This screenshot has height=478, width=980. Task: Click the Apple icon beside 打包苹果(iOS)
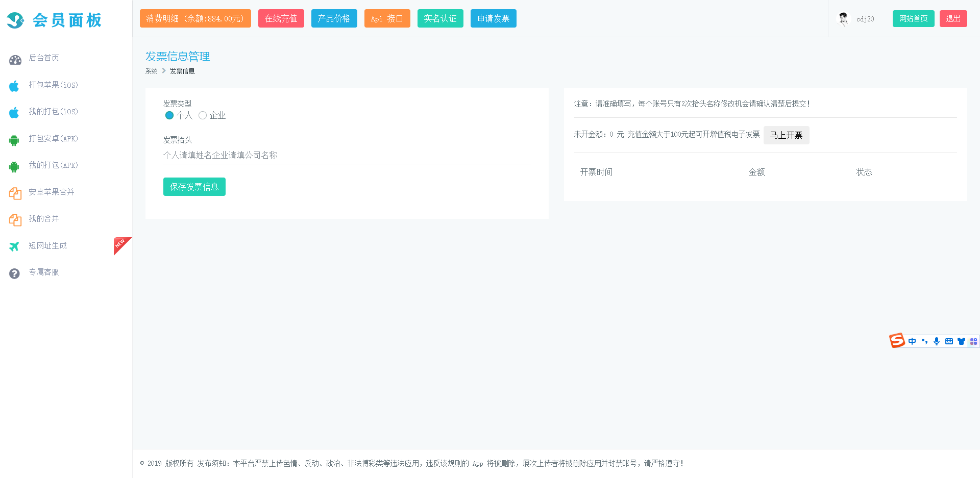coord(14,86)
